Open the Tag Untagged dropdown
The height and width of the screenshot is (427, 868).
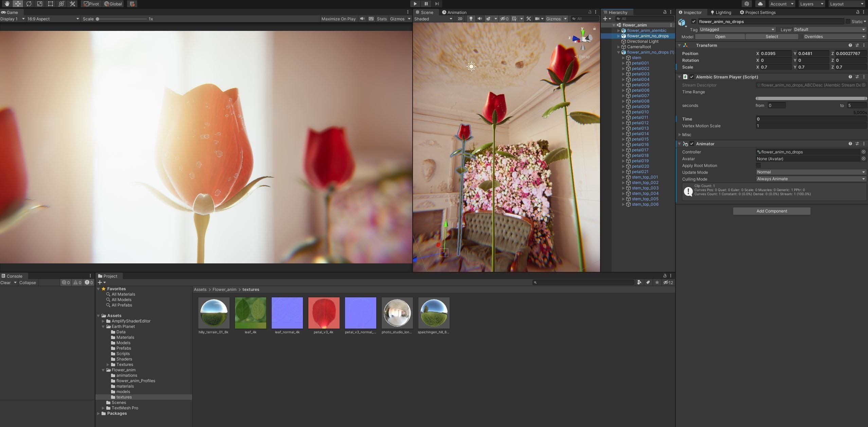[737, 30]
